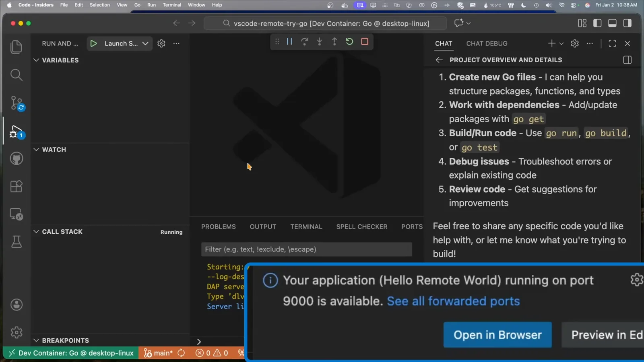Toggle primary side bar visibility
Viewport: 644px width, 362px height.
(597, 23)
